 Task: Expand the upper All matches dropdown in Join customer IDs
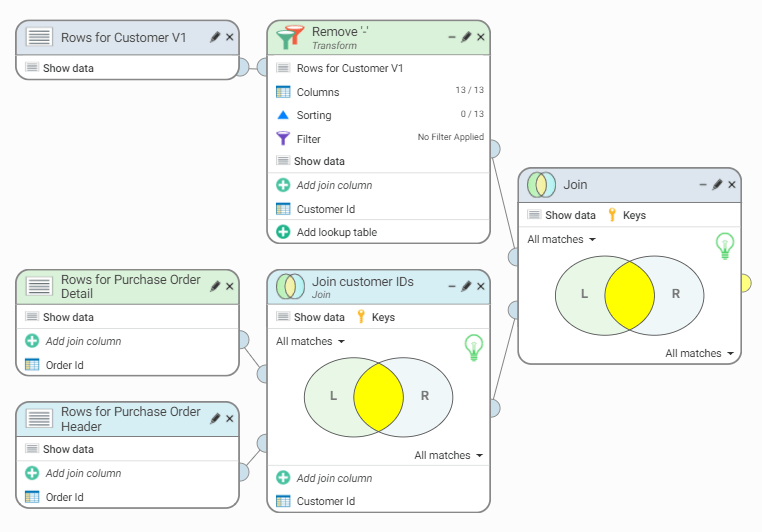click(310, 341)
